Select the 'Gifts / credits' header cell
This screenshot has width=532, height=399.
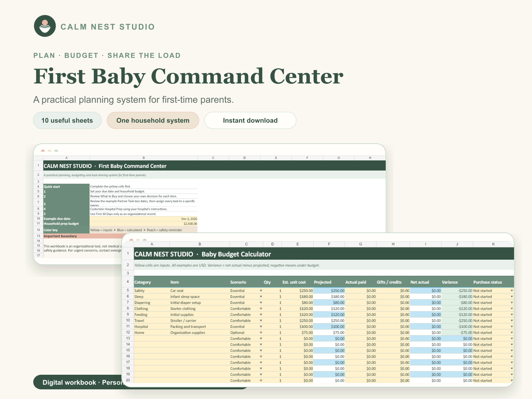tap(393, 282)
